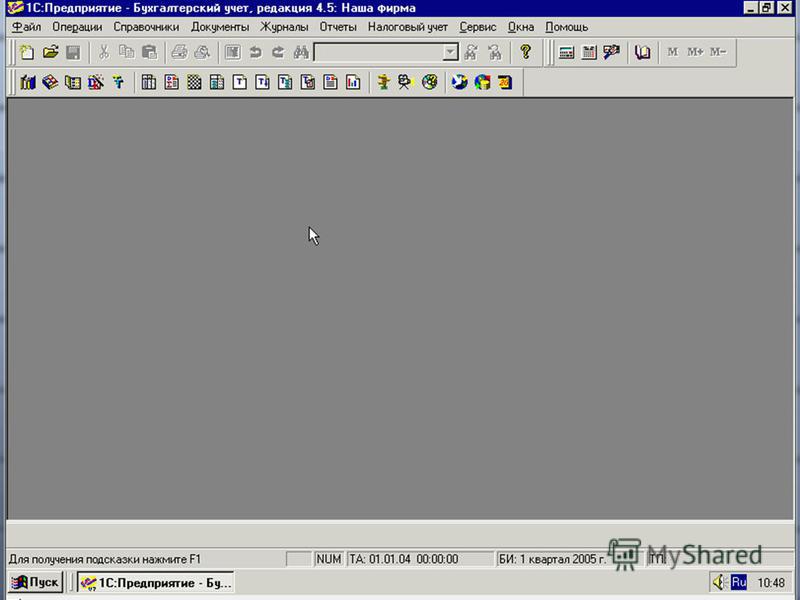Image resolution: width=800 pixels, height=600 pixels.
Task: Click the open book icon beside M button
Action: pos(642,52)
